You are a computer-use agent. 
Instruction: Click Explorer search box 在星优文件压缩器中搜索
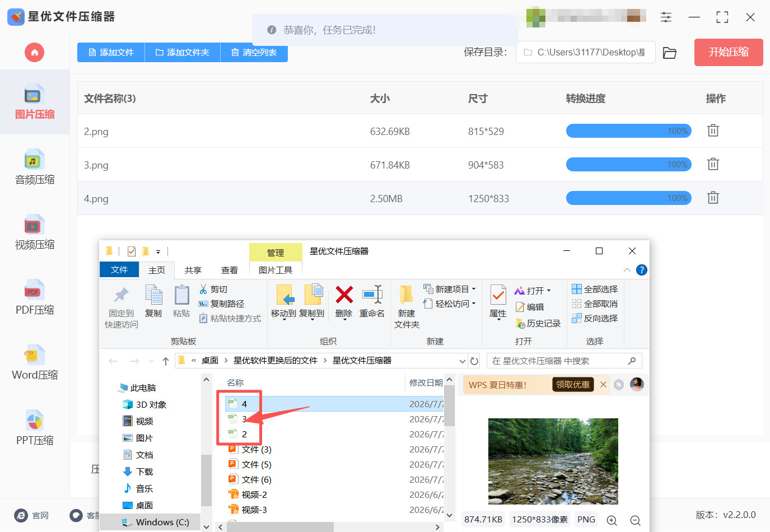point(564,361)
